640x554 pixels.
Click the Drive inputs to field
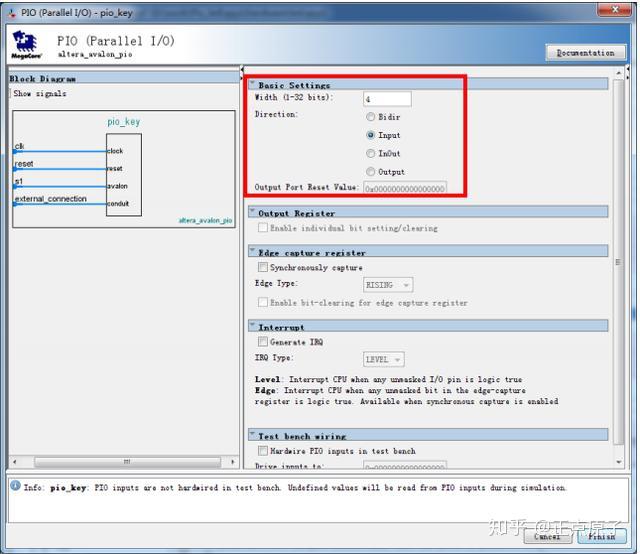[x=404, y=465]
